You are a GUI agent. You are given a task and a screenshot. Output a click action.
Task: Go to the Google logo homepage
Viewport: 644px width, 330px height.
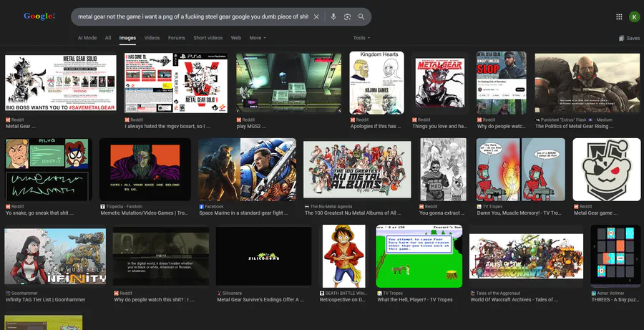(39, 16)
